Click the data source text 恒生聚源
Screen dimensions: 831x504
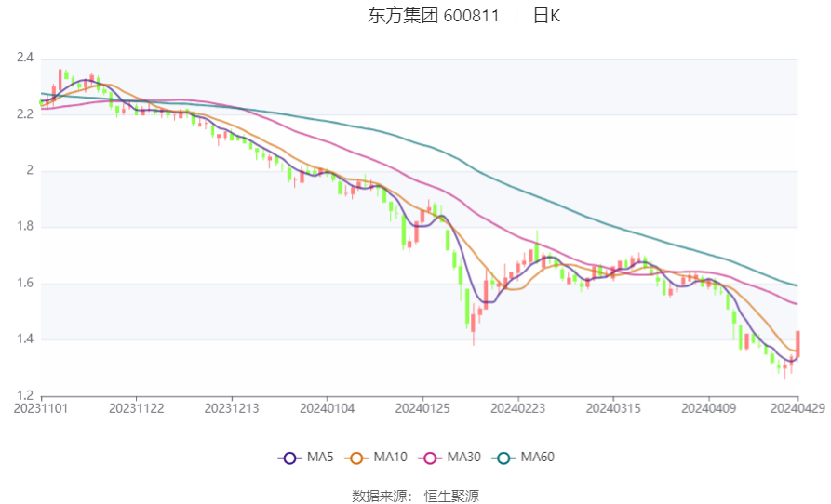click(451, 496)
